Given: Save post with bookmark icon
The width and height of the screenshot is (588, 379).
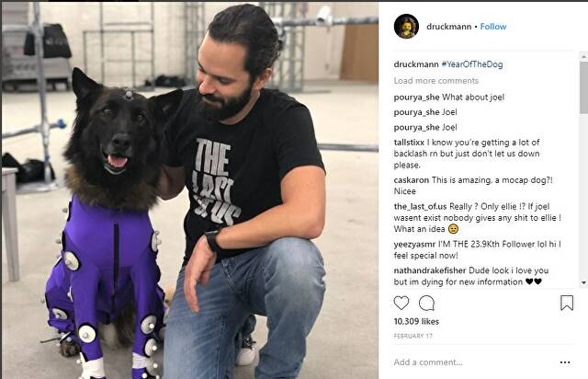Looking at the screenshot, I should (x=567, y=303).
